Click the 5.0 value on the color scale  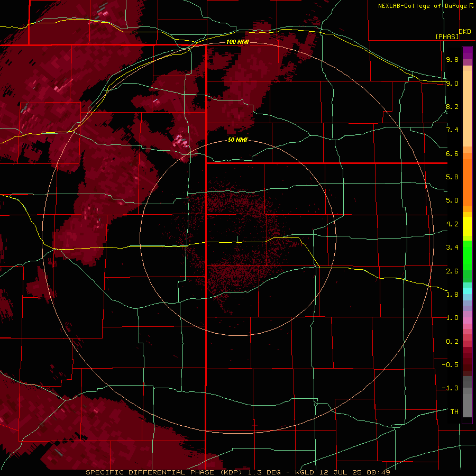tap(452, 200)
